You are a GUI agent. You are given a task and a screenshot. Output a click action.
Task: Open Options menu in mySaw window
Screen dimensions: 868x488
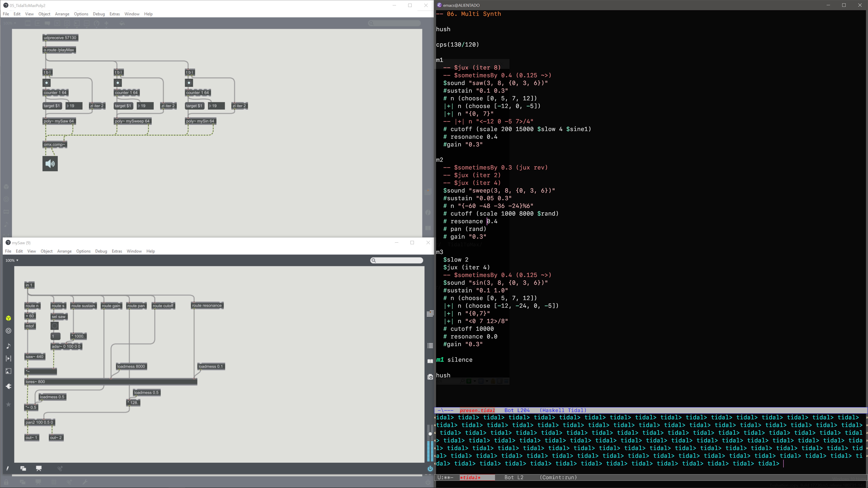pos(83,251)
